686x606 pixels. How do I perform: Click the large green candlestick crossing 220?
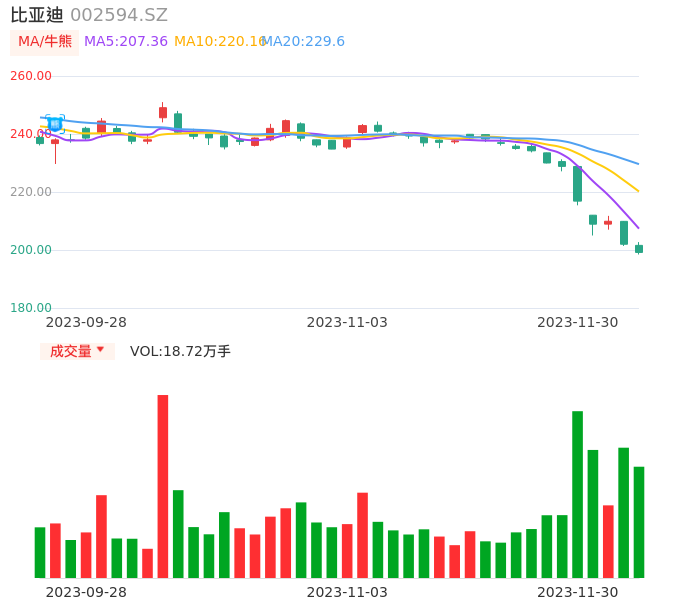point(578,185)
